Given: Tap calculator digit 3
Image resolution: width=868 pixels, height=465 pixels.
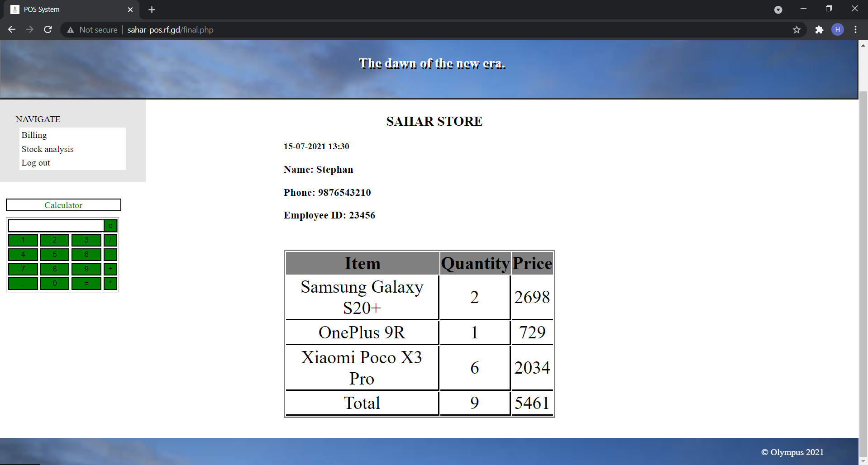Looking at the screenshot, I should (x=86, y=240).
